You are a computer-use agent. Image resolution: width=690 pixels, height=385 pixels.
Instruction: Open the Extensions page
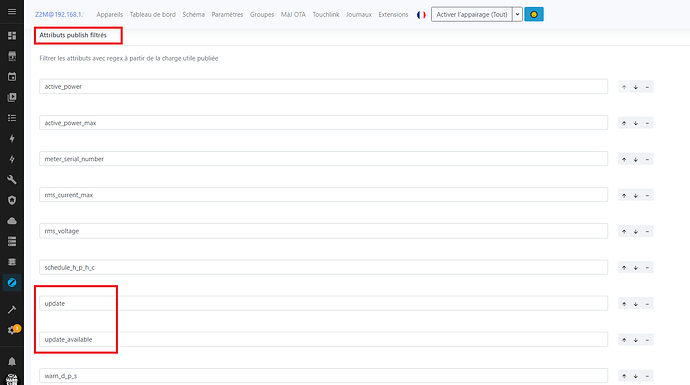(393, 15)
